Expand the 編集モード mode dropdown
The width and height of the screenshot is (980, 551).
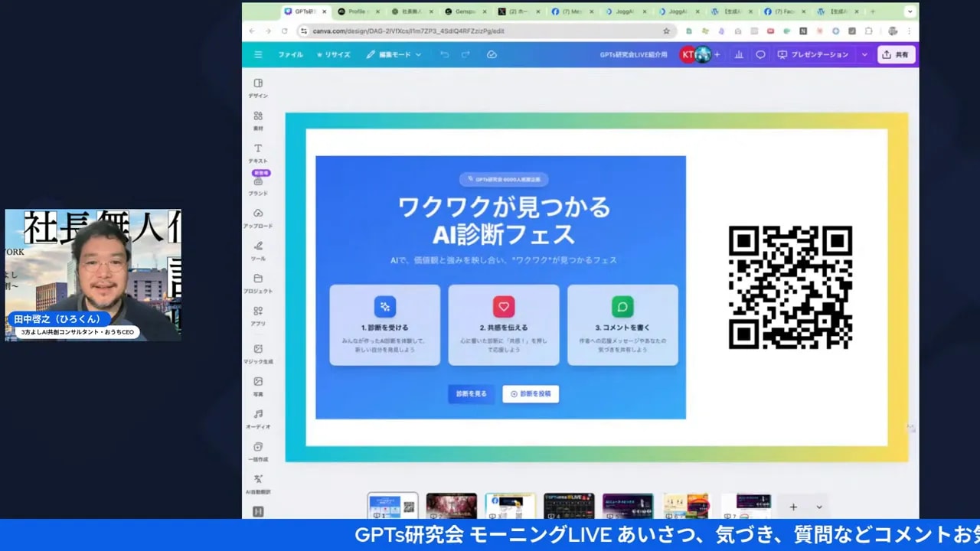pos(393,54)
